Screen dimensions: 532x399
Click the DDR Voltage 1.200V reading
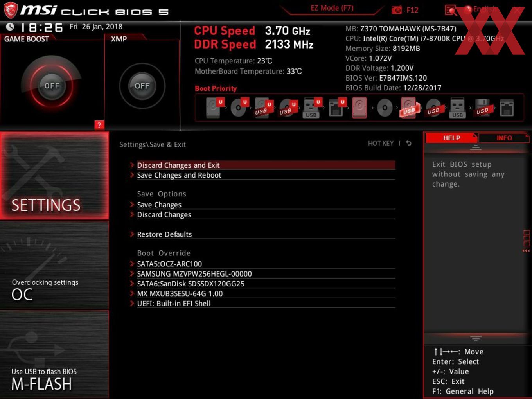point(379,68)
